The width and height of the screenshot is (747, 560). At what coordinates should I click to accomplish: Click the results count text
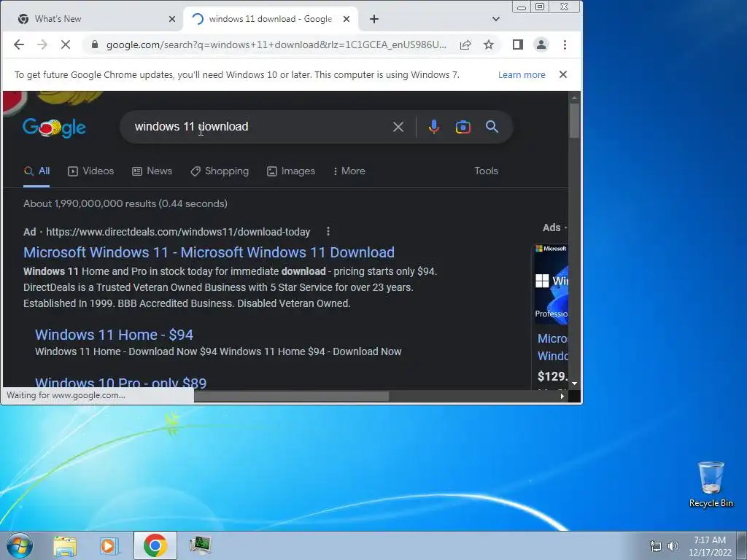click(x=125, y=204)
